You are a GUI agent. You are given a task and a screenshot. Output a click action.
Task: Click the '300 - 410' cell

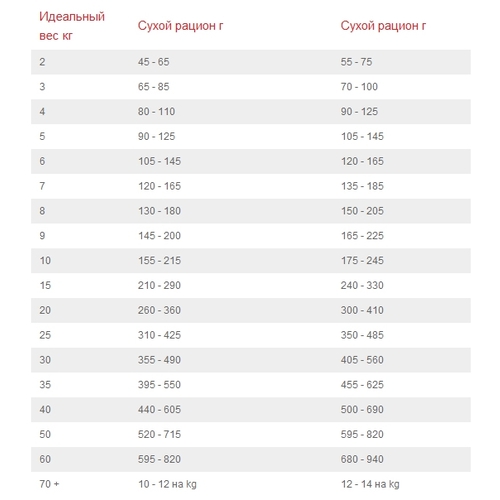coord(362,310)
